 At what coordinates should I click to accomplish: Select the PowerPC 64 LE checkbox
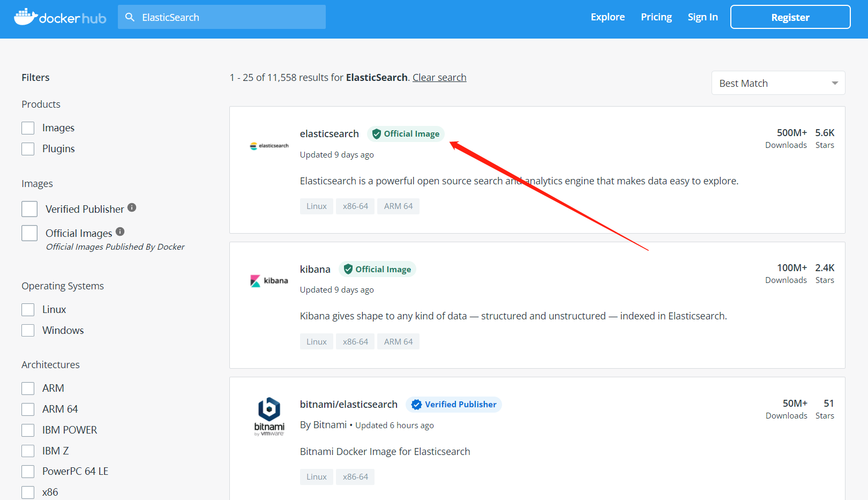pyautogui.click(x=28, y=472)
